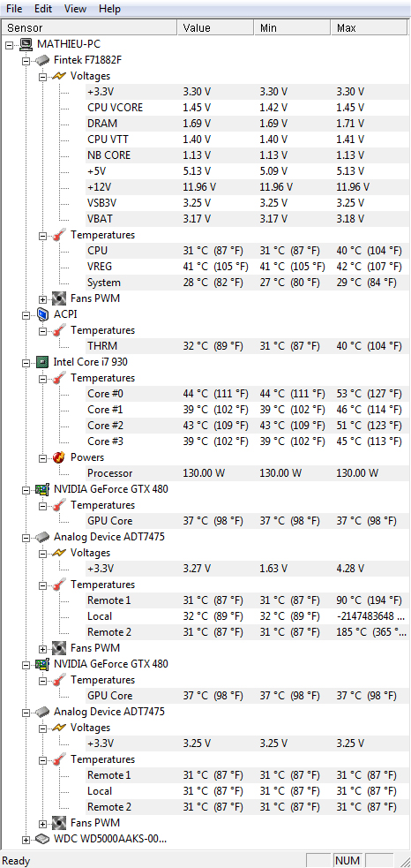Collapse the MATHIEU-PC root node
The image size is (411, 868).
[x=10, y=44]
